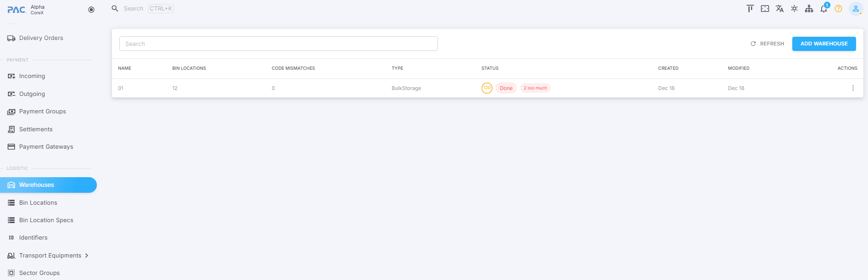The width and height of the screenshot is (868, 280).
Task: Open the Payment Gateways page
Action: coord(46,147)
